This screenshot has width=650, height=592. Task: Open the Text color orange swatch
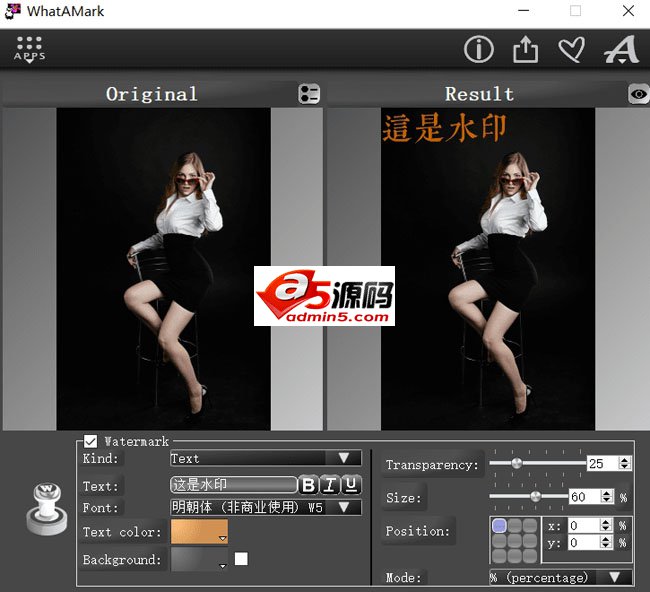(x=199, y=531)
